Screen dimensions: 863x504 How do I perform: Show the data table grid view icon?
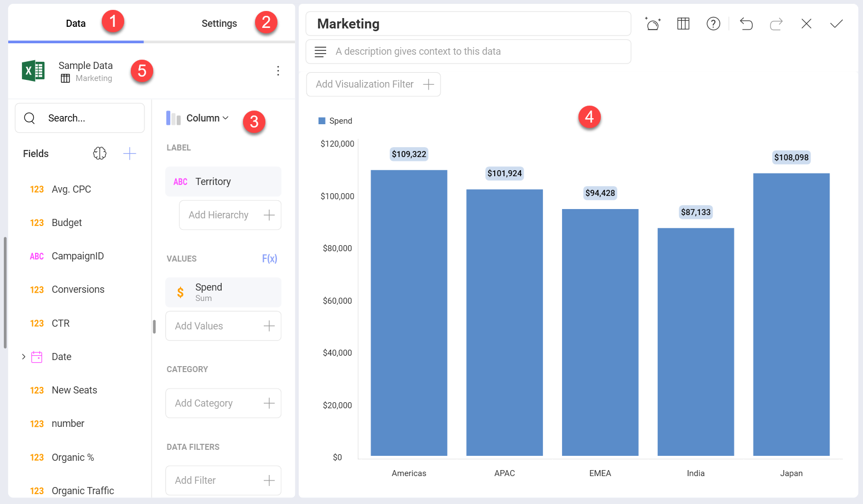tap(684, 24)
